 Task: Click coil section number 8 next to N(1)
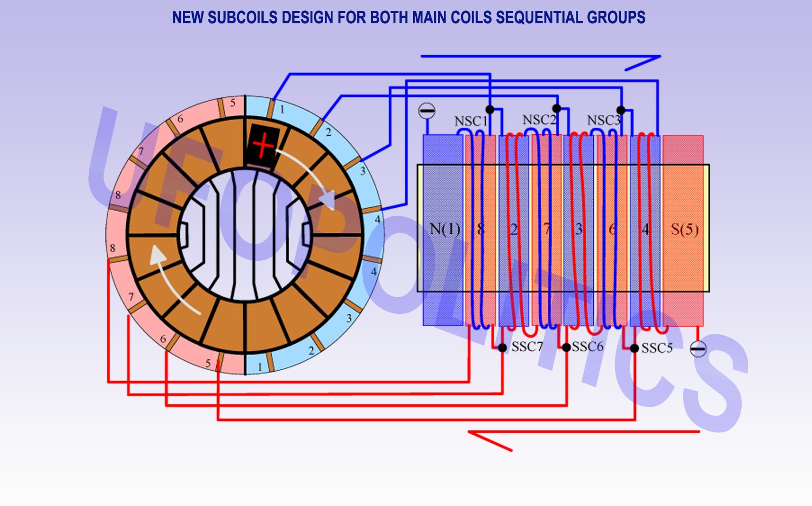click(x=480, y=229)
